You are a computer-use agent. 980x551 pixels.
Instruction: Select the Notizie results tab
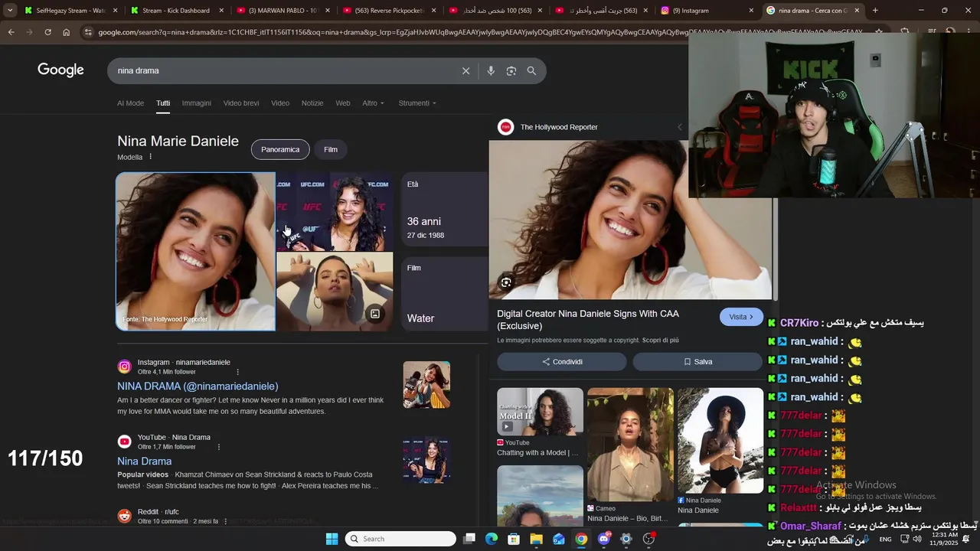[x=312, y=103]
